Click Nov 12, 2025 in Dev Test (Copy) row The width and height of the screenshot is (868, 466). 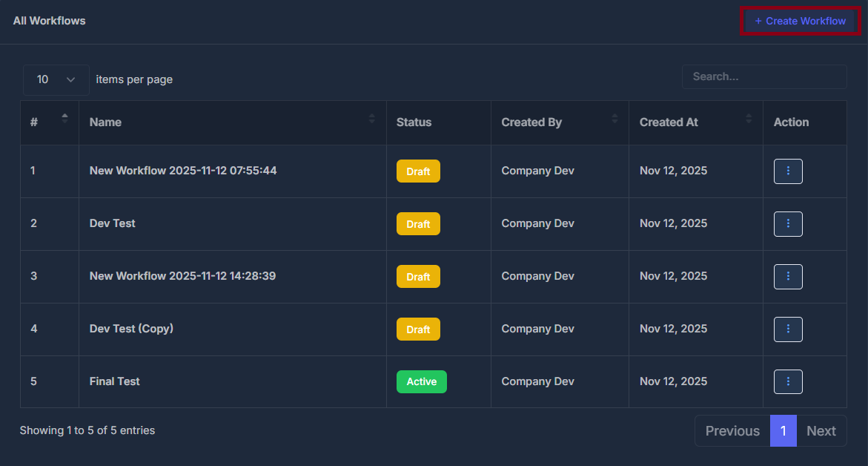click(x=673, y=329)
